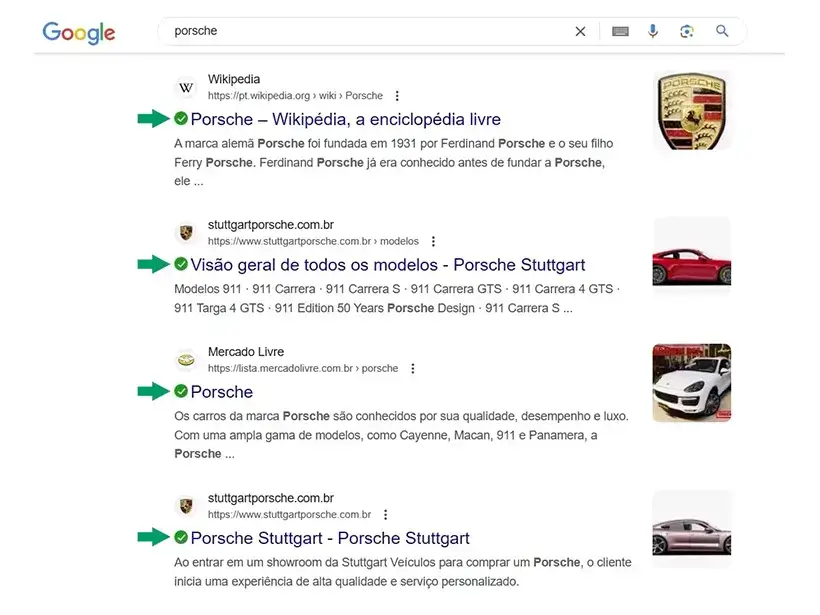Start a voice search with the microphone

click(x=653, y=31)
